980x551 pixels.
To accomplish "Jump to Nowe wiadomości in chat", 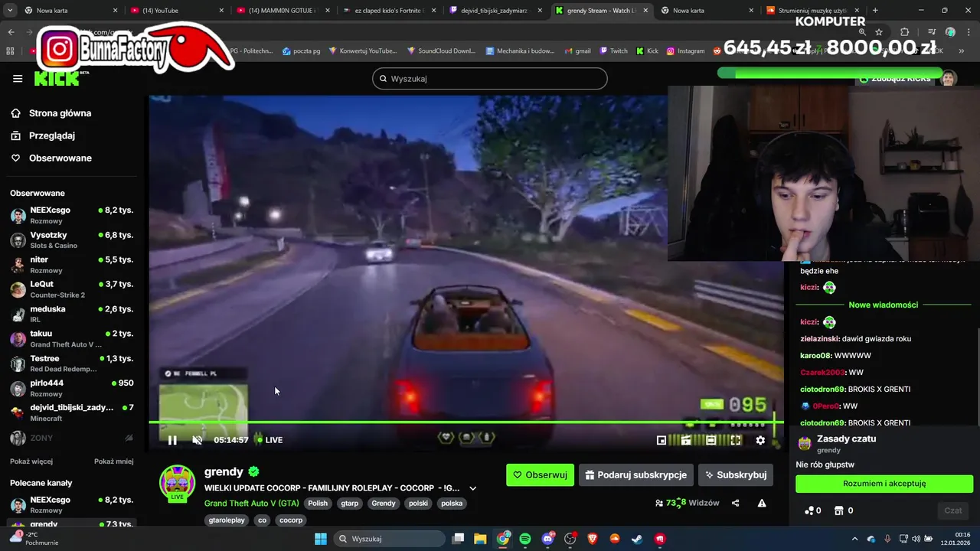I will point(884,305).
